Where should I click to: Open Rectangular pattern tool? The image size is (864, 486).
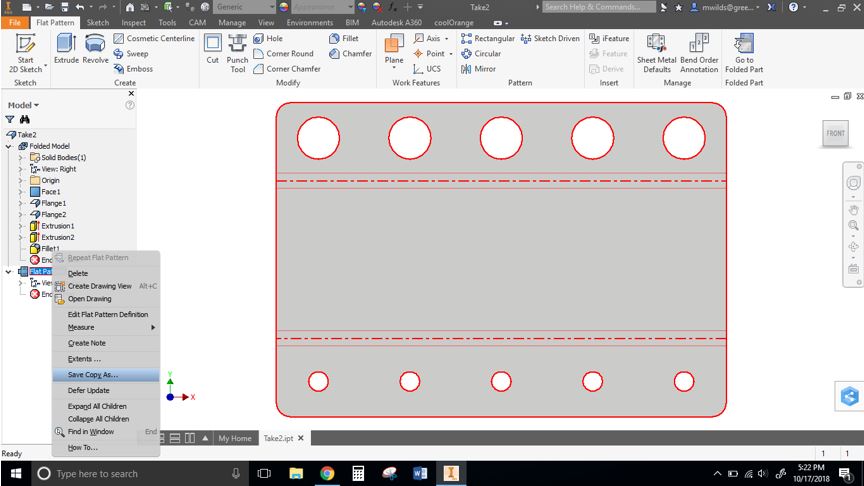point(488,39)
